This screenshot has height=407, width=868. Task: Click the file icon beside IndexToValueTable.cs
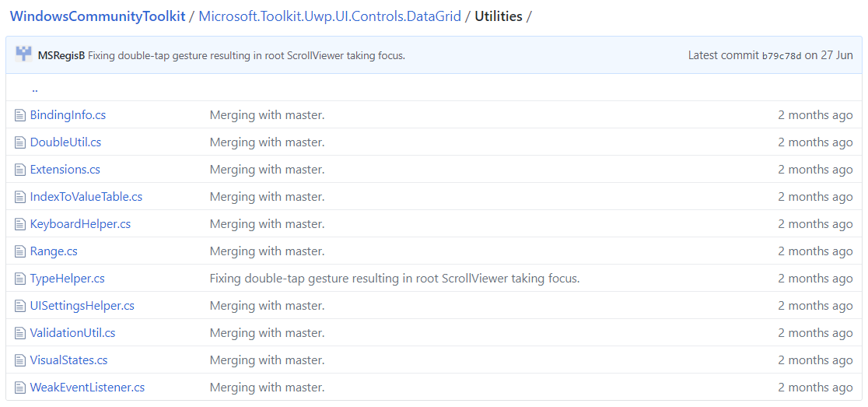pyautogui.click(x=20, y=197)
